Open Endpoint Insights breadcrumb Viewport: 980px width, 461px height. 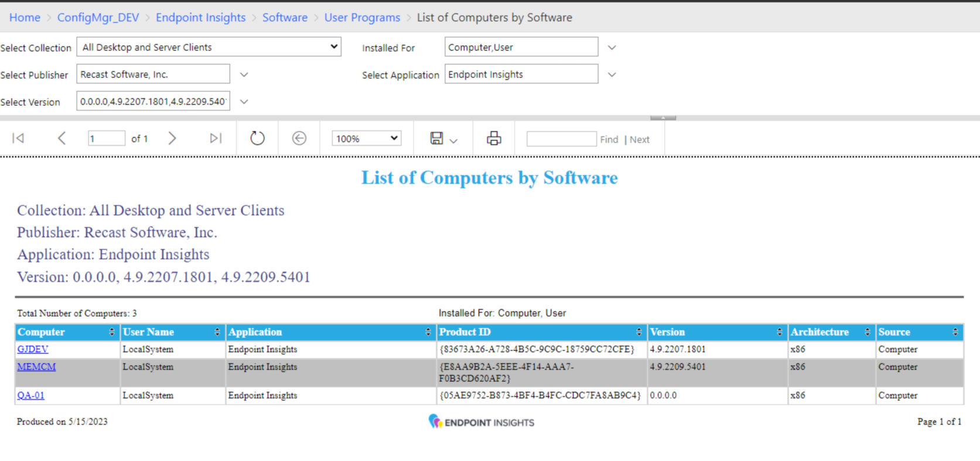click(x=200, y=18)
